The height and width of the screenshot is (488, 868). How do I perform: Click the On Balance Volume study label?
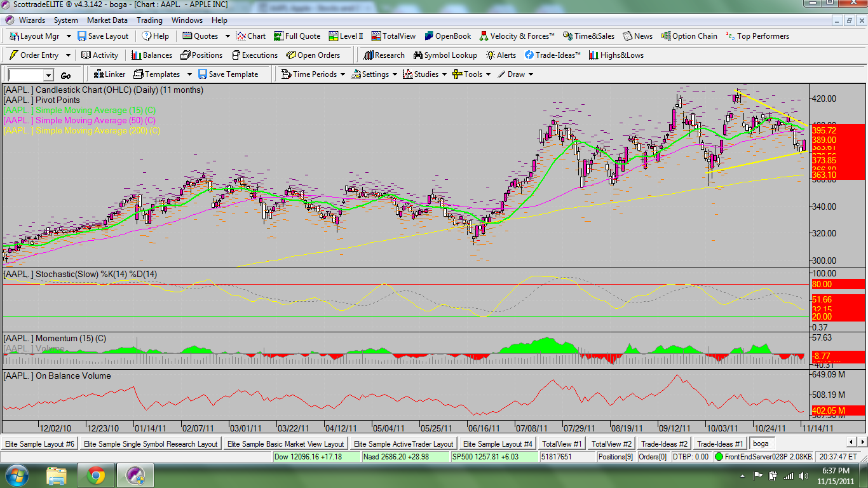[57, 376]
